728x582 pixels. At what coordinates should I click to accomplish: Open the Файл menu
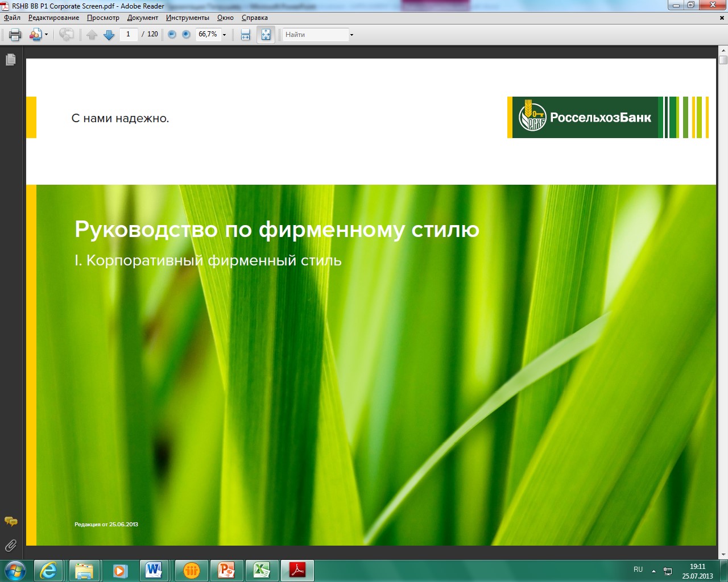click(x=12, y=18)
